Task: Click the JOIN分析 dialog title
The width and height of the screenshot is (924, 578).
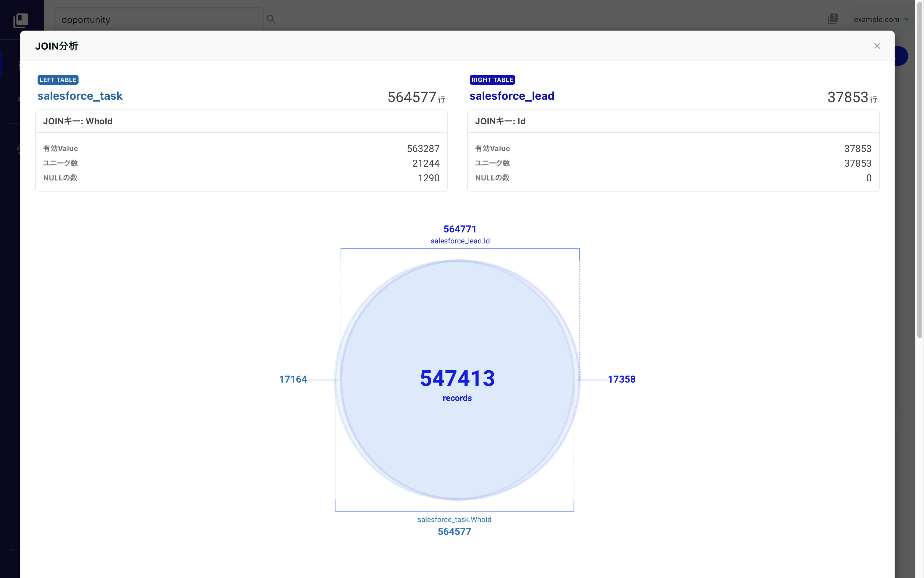Action: [x=57, y=46]
